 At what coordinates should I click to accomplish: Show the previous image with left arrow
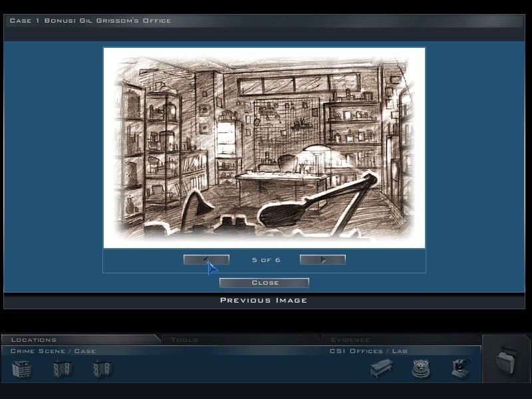click(206, 260)
